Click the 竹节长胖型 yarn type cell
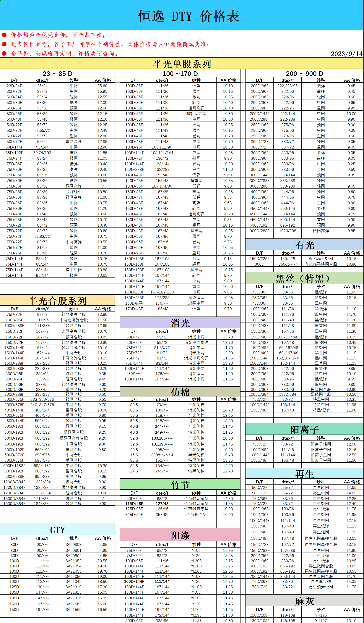Screen dimensions: 364x623 pos(196,514)
